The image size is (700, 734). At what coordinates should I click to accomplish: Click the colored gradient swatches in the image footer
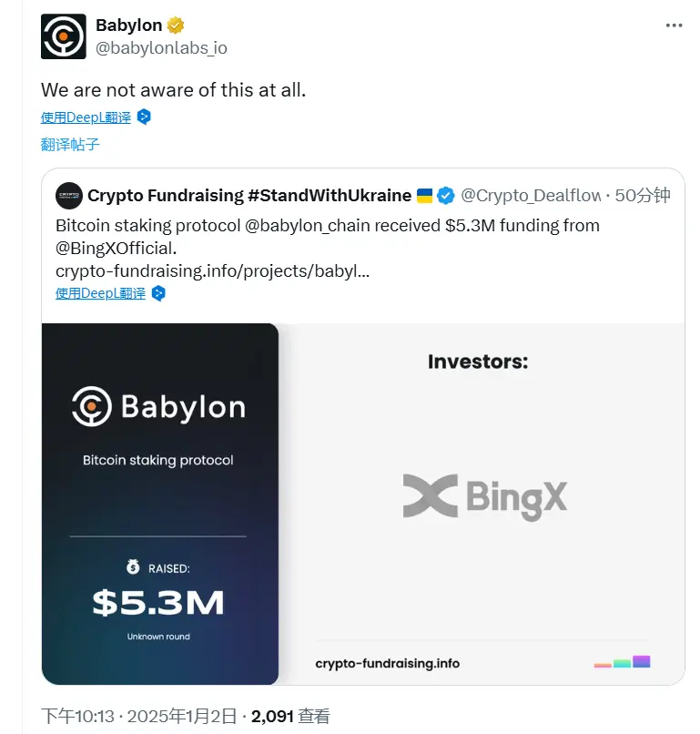[x=624, y=664]
